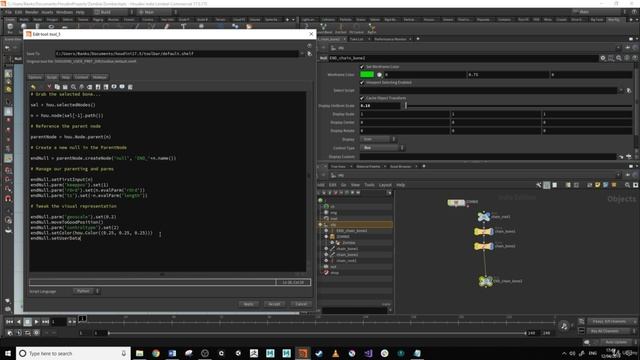Click the Display Uniform Scale value field
Screen dimensions: 640x360
click(x=380, y=106)
